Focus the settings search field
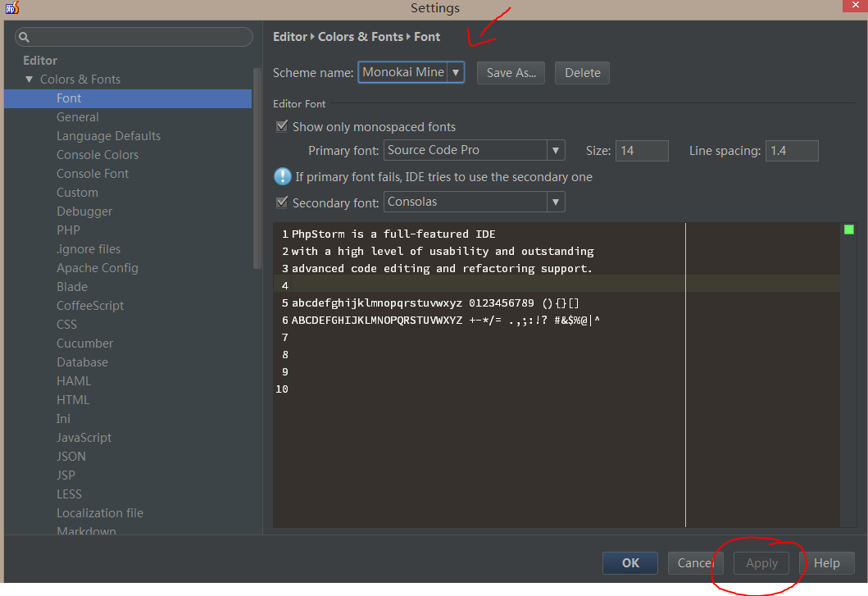 [134, 37]
